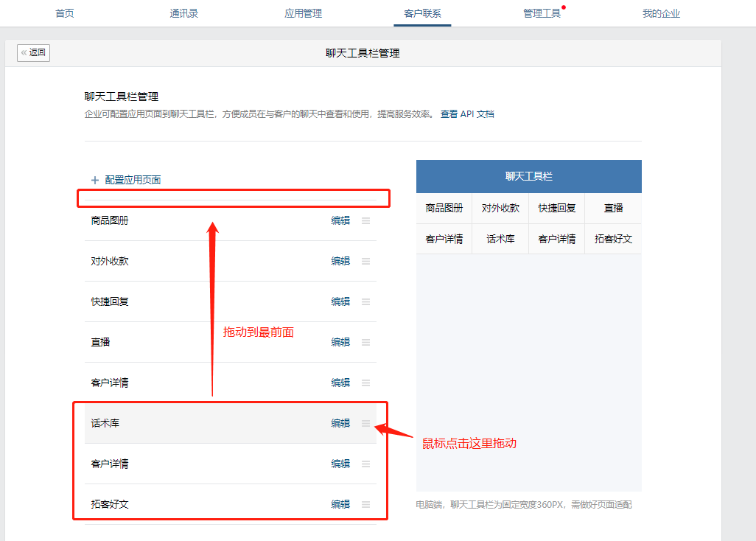Click the drag handle of 客户详情 row right after 话术库
The image size is (756, 541).
click(366, 464)
